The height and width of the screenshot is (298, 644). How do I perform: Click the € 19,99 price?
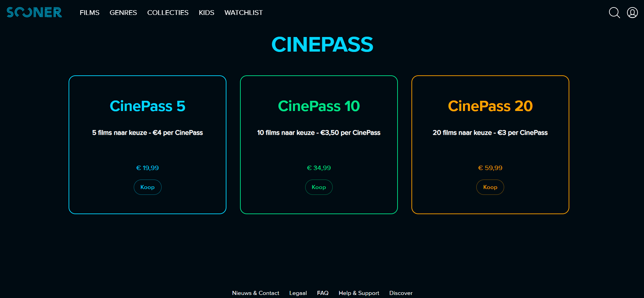pyautogui.click(x=147, y=168)
